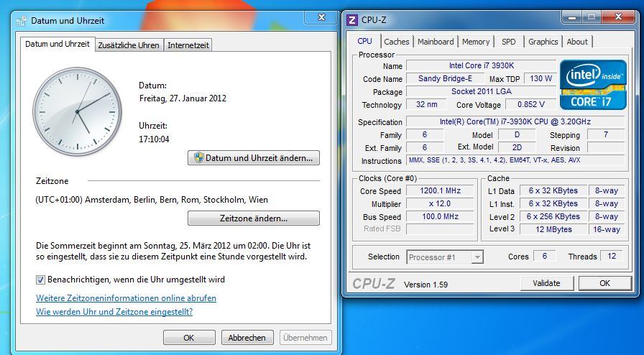Select the CPU tab in CPU-Z
This screenshot has height=355, width=644.
[364, 41]
